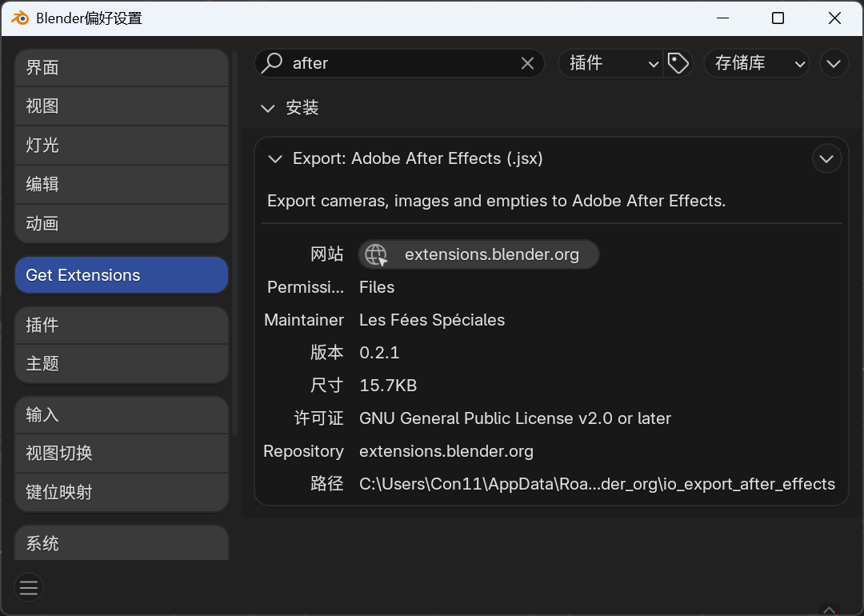Click the maintainer 'Les Fées Spéciales'
The width and height of the screenshot is (864, 616).
pos(432,320)
